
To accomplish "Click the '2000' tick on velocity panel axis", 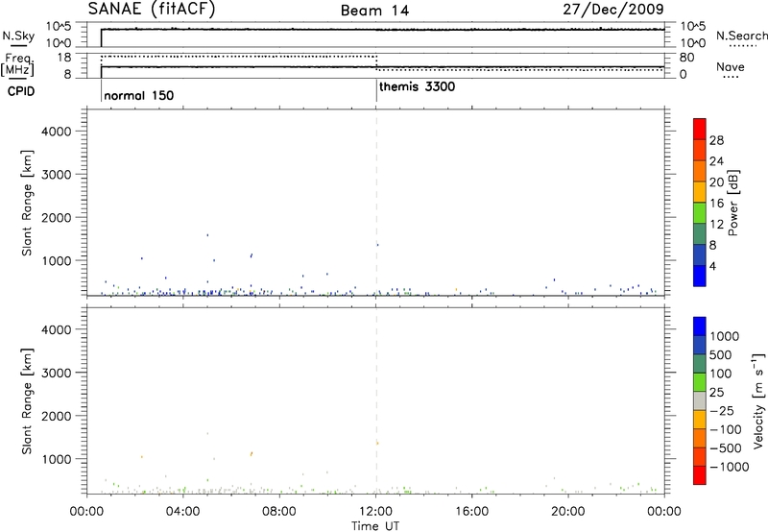I will [57, 416].
